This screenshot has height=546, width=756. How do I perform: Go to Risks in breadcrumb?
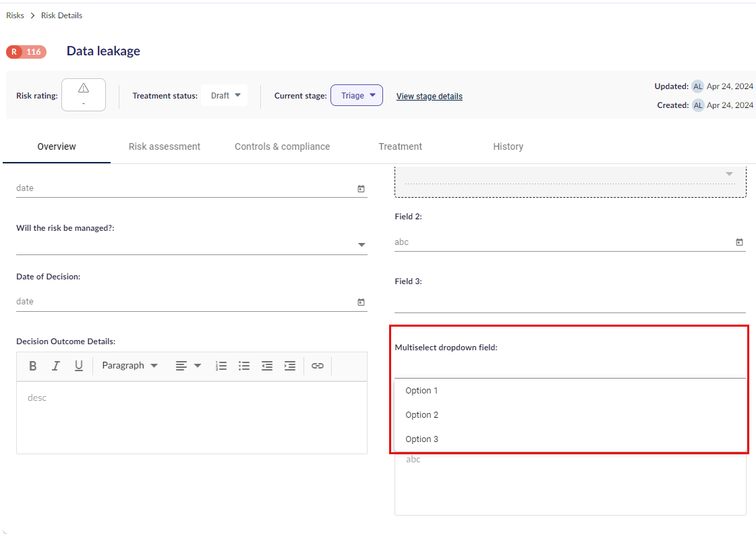pos(15,16)
